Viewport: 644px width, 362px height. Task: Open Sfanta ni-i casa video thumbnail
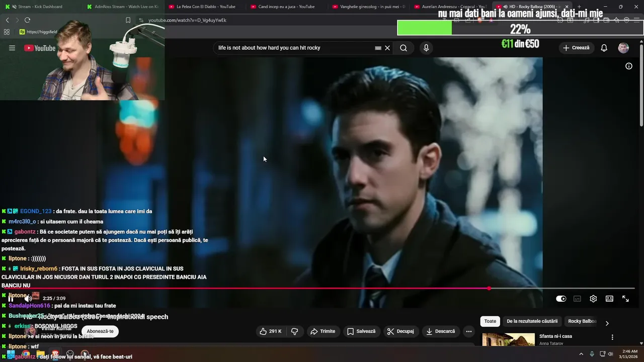click(508, 340)
